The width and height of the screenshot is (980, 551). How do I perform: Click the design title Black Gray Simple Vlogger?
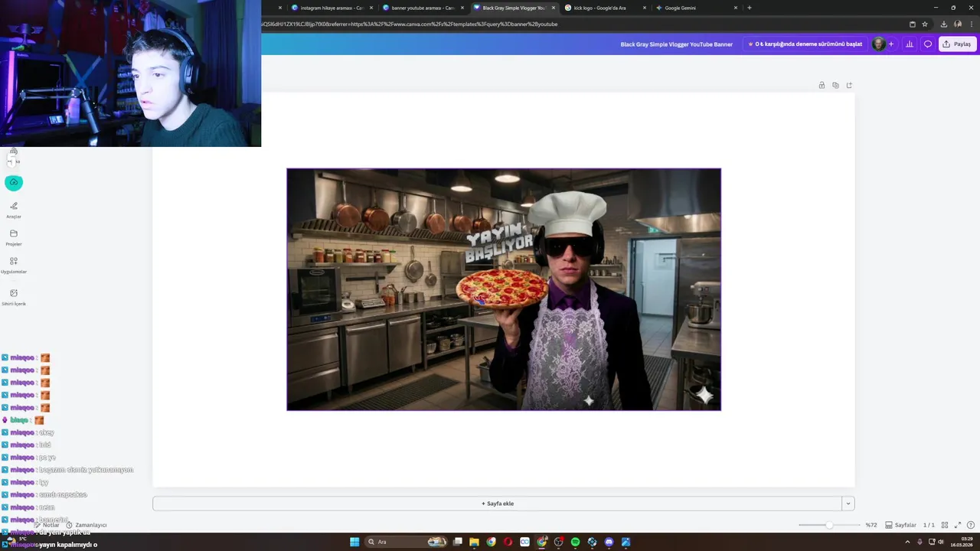click(676, 44)
